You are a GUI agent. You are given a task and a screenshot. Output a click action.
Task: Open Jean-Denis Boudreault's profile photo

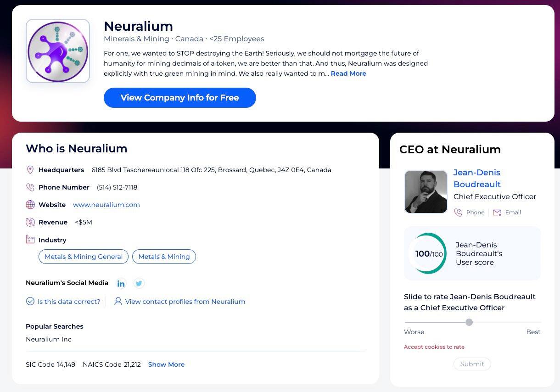(x=426, y=192)
